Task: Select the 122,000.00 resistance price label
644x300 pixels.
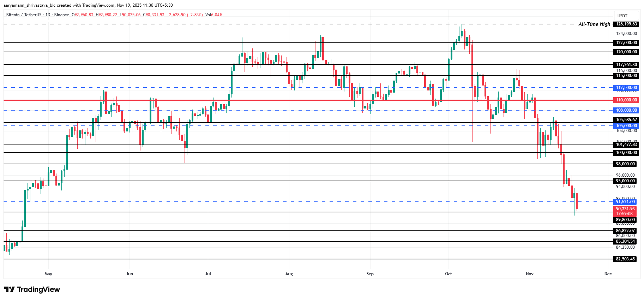Action: click(x=626, y=43)
